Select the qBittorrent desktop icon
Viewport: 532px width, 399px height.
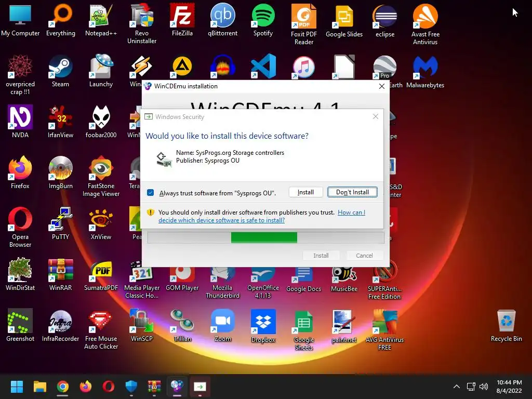[x=222, y=20]
